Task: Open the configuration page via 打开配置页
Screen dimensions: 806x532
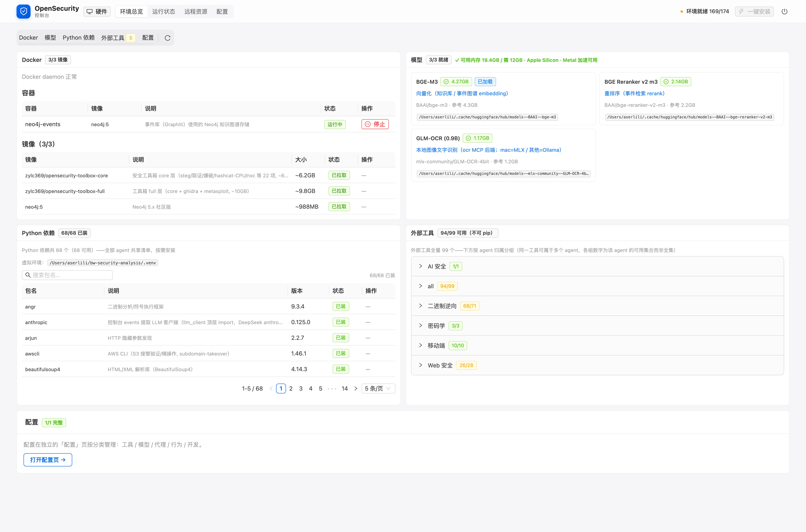Action: [x=48, y=460]
